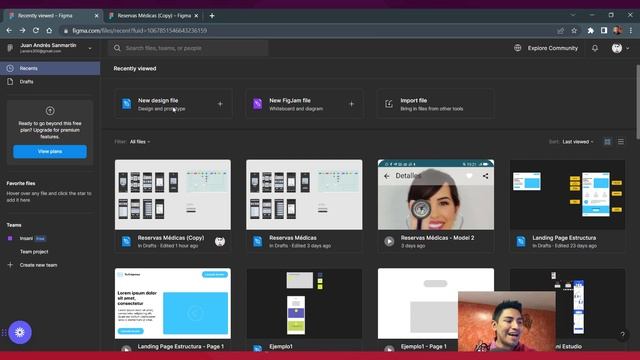Click the page vertical scrollbar
640x360 pixels.
(x=638, y=102)
